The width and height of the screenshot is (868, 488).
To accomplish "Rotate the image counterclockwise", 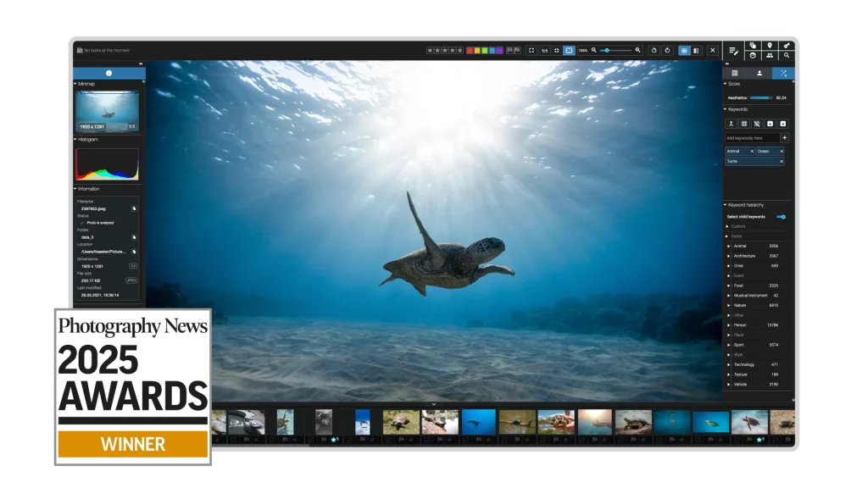I will click(x=654, y=50).
